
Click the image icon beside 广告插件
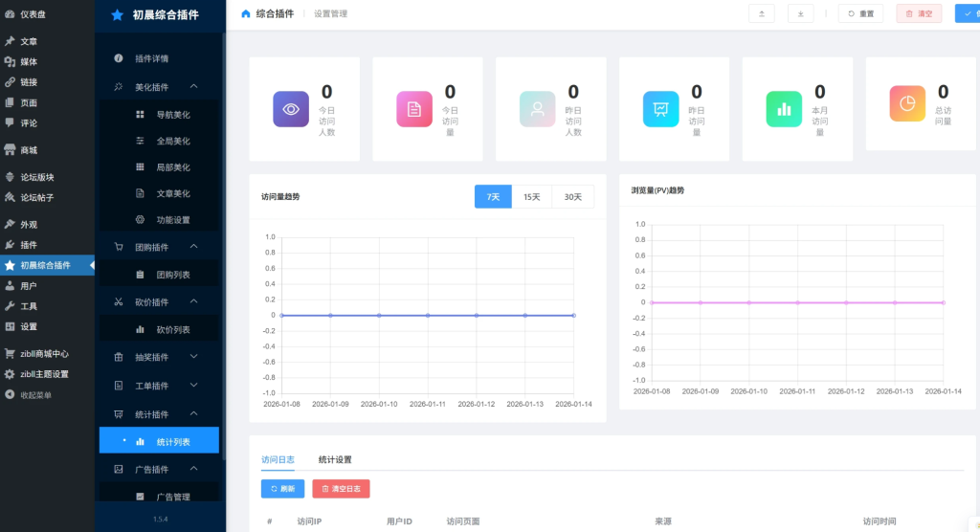[x=118, y=469]
